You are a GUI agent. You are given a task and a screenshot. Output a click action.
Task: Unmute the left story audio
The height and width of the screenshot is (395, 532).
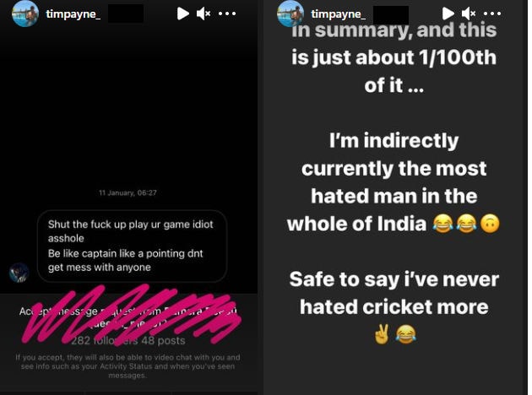(204, 14)
